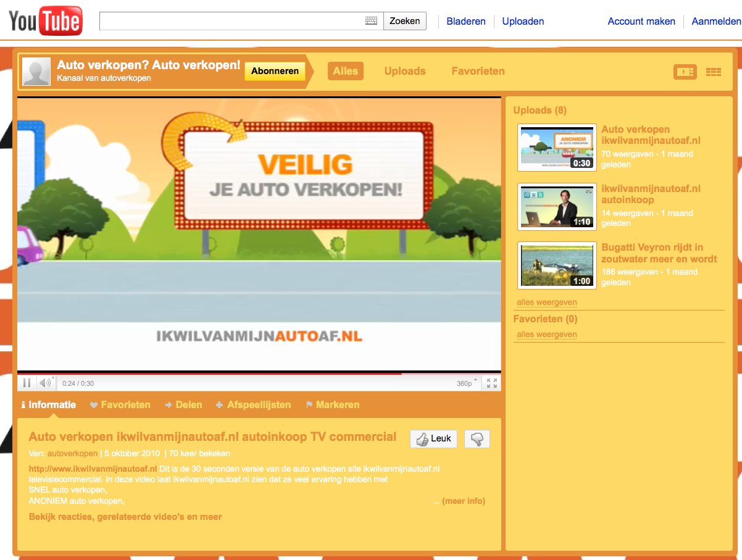Open the on-screen keyboard icon in search box

(x=371, y=20)
